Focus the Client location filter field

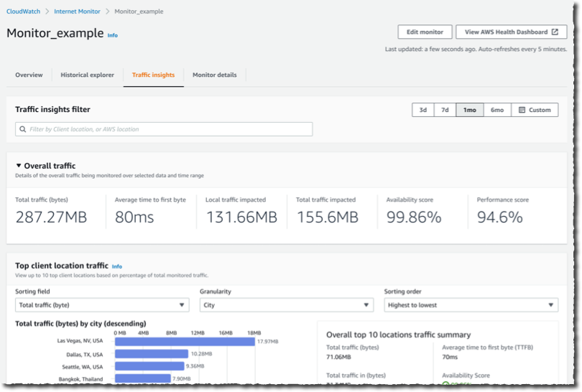(169, 129)
